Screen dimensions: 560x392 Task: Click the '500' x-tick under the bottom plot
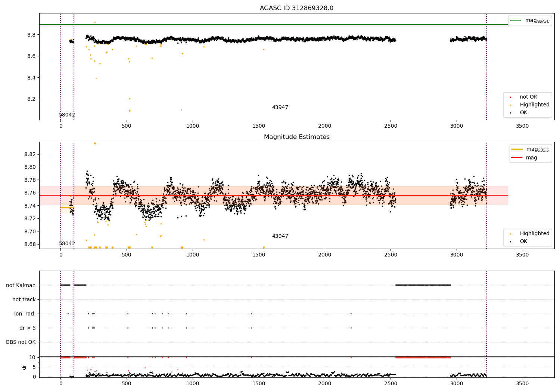(x=127, y=384)
